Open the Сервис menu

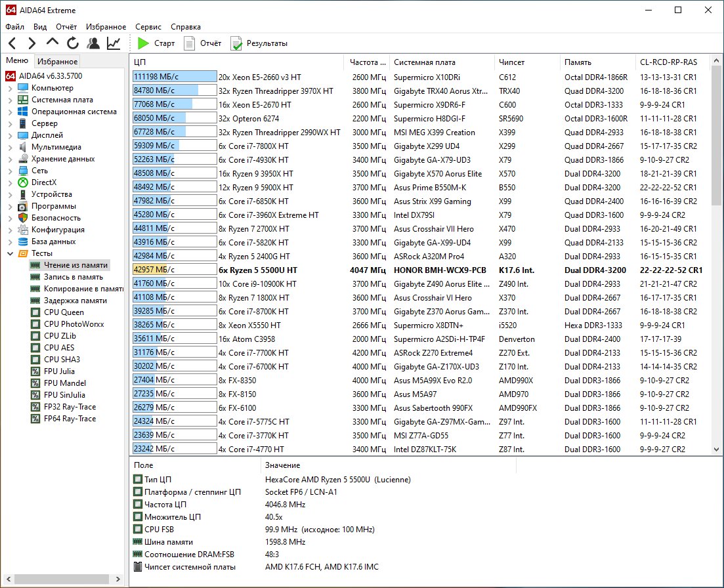tap(148, 27)
